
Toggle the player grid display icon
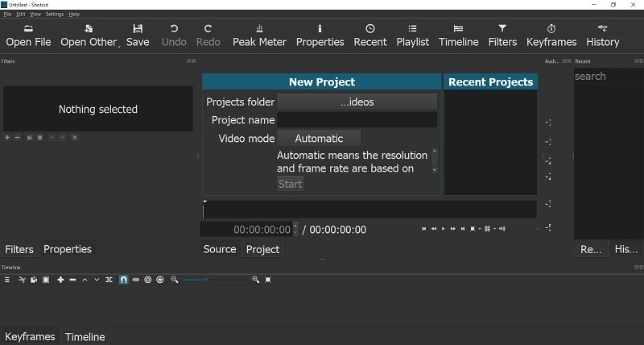487,229
